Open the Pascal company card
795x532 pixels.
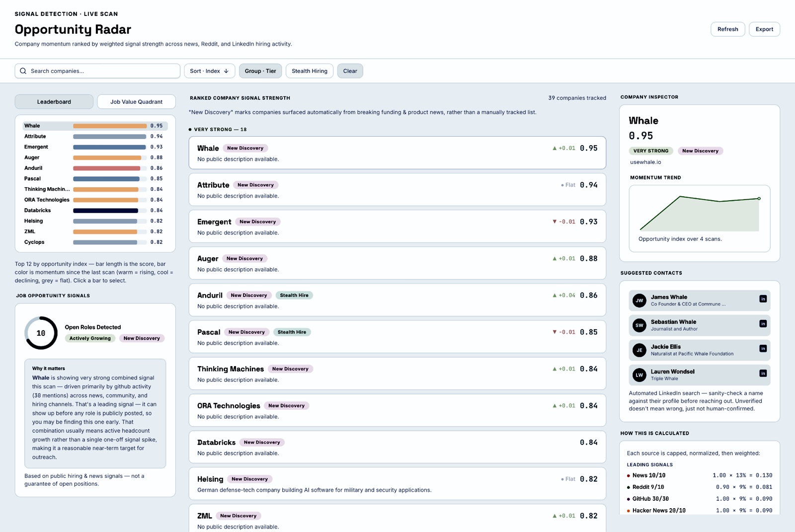tap(397, 337)
